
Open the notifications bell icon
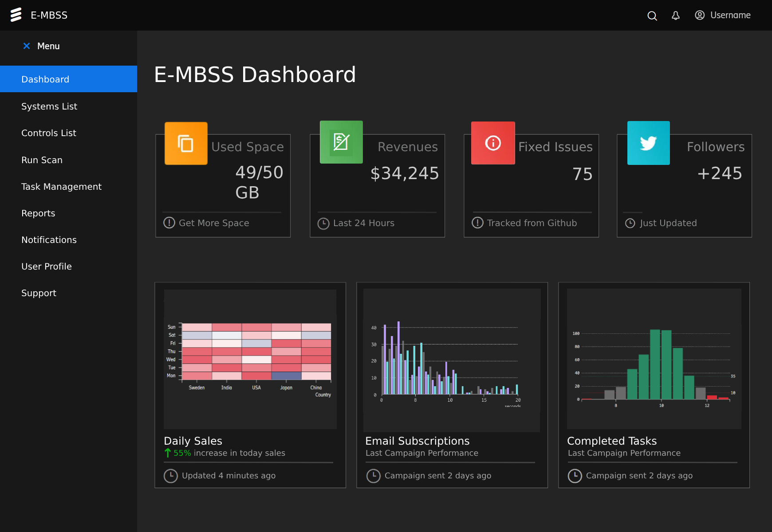tap(675, 16)
